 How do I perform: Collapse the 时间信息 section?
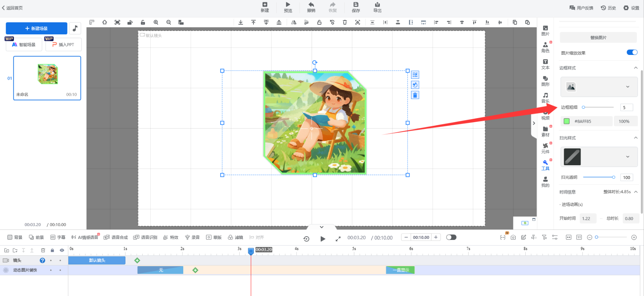click(x=636, y=192)
